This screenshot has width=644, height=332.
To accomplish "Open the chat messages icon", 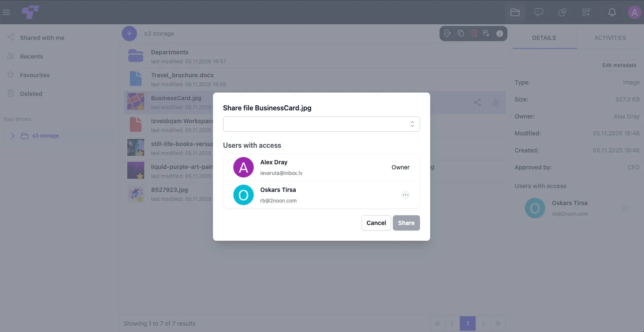I will click(x=539, y=12).
